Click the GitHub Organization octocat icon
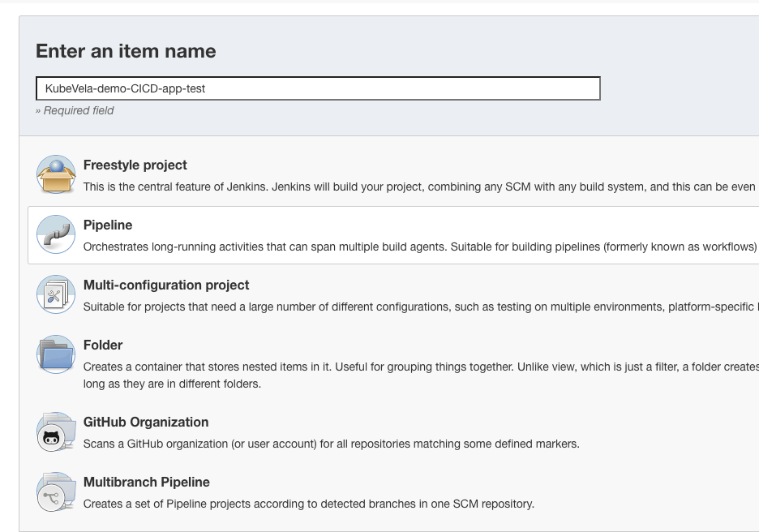759x532 pixels. pyautogui.click(x=56, y=431)
